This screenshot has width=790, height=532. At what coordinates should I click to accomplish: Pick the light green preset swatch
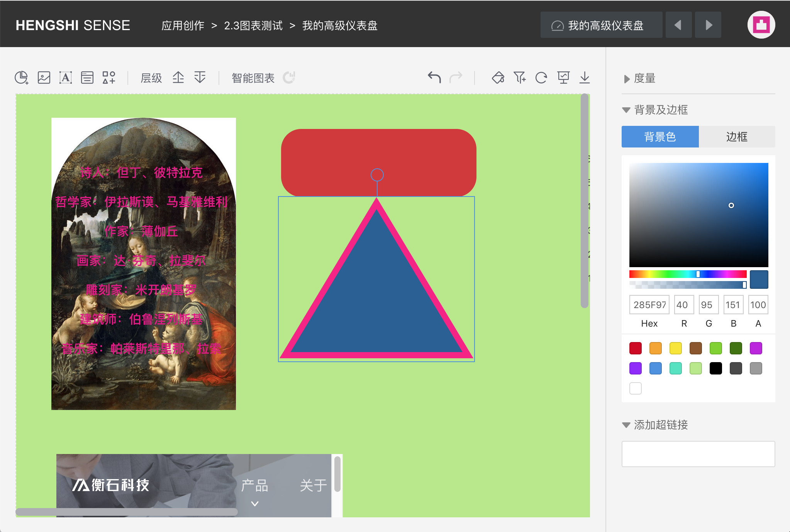point(716,348)
